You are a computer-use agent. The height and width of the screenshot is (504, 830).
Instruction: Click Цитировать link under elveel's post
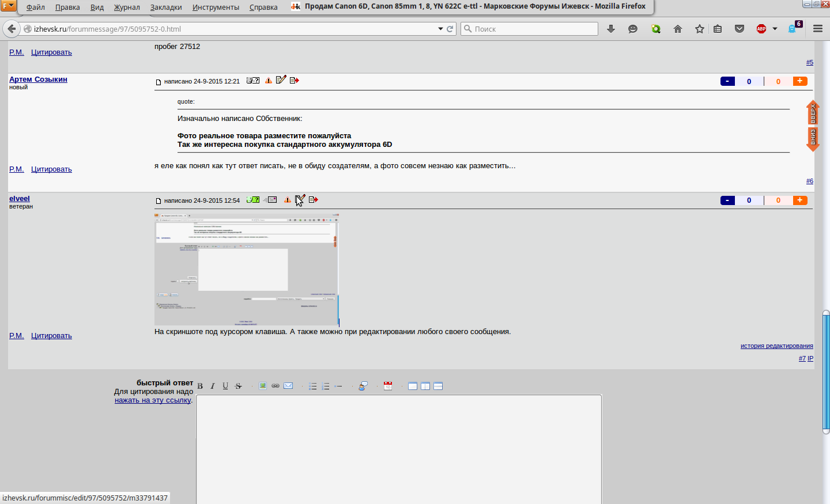coord(51,336)
